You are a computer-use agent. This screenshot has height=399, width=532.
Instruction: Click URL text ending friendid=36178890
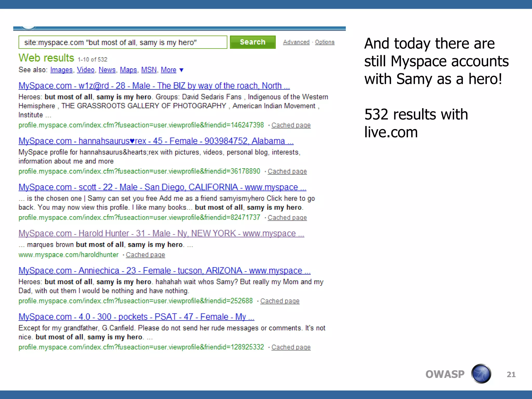coord(139,171)
